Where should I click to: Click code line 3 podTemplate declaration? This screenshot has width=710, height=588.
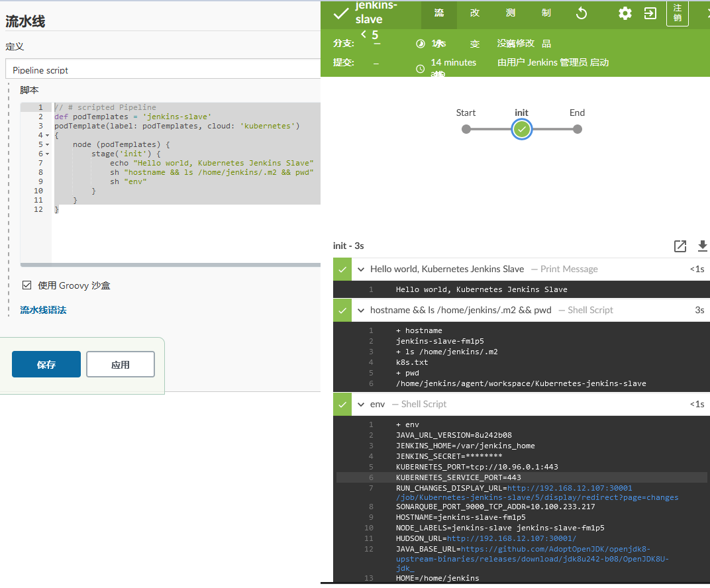177,126
